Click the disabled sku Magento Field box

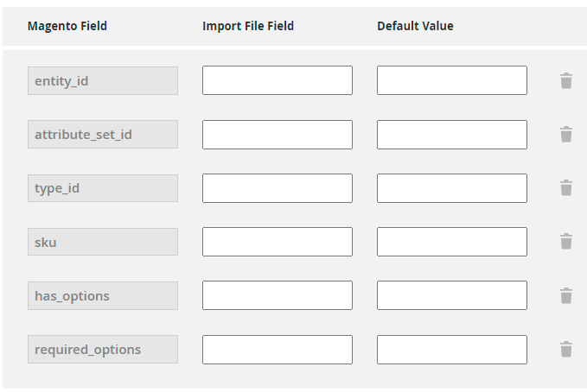(x=103, y=242)
